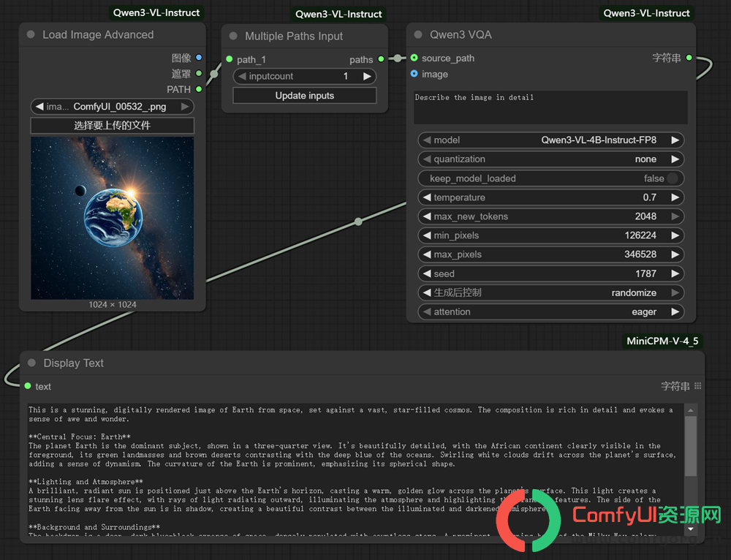
Task: Open the model dropdown showing Qwen3-VL-4B-Instruct-FP8
Action: tap(551, 140)
